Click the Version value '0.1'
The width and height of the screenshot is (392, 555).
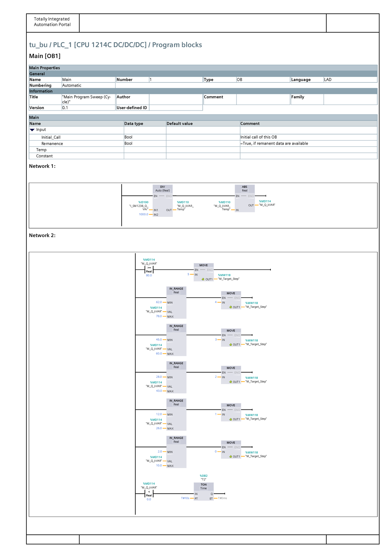pos(65,108)
